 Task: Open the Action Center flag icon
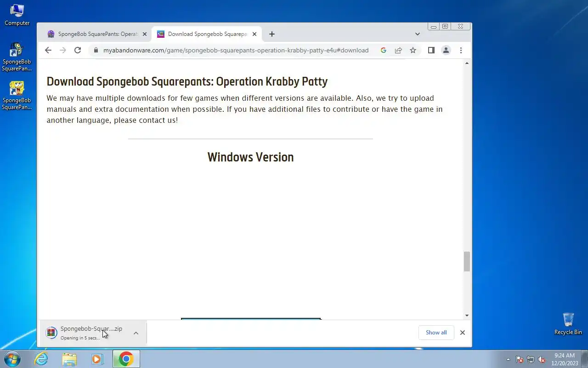(x=520, y=359)
